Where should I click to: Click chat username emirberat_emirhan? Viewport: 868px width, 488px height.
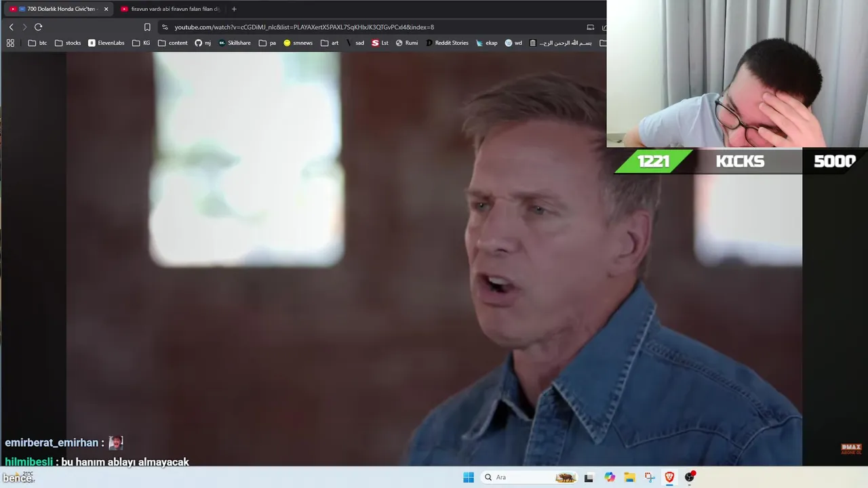(x=52, y=443)
